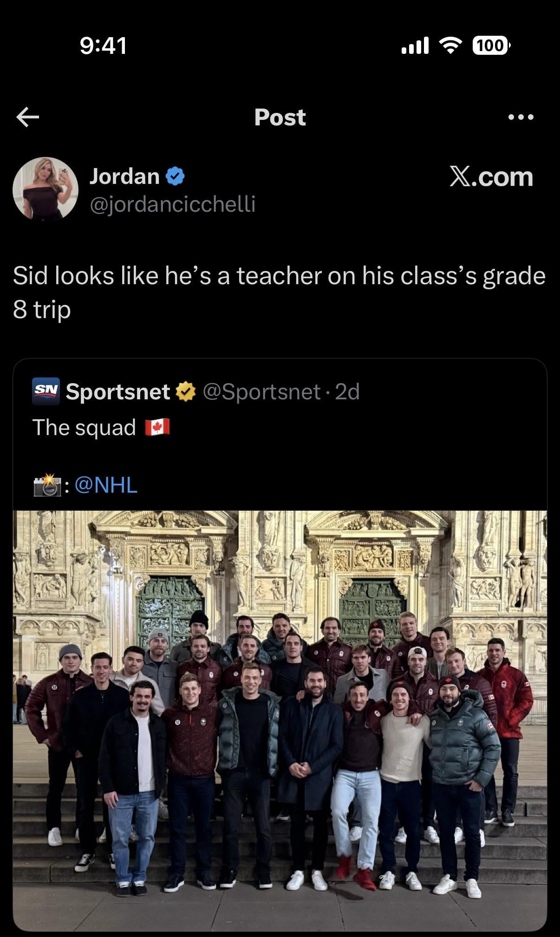Tap the Canadian flag emoji
Viewport: 560px width, 937px height.
coord(157,427)
